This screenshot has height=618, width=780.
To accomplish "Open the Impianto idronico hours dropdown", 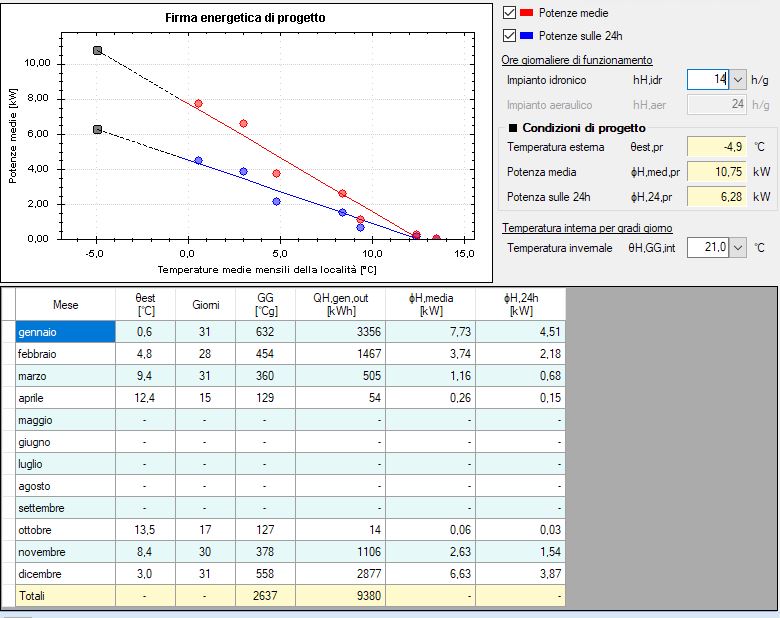I will [x=738, y=80].
